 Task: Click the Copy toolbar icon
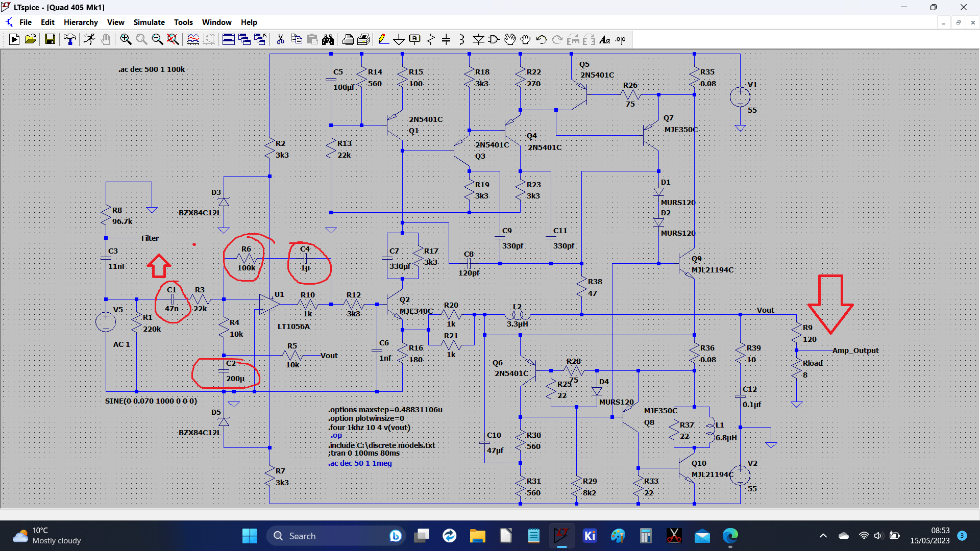(296, 39)
